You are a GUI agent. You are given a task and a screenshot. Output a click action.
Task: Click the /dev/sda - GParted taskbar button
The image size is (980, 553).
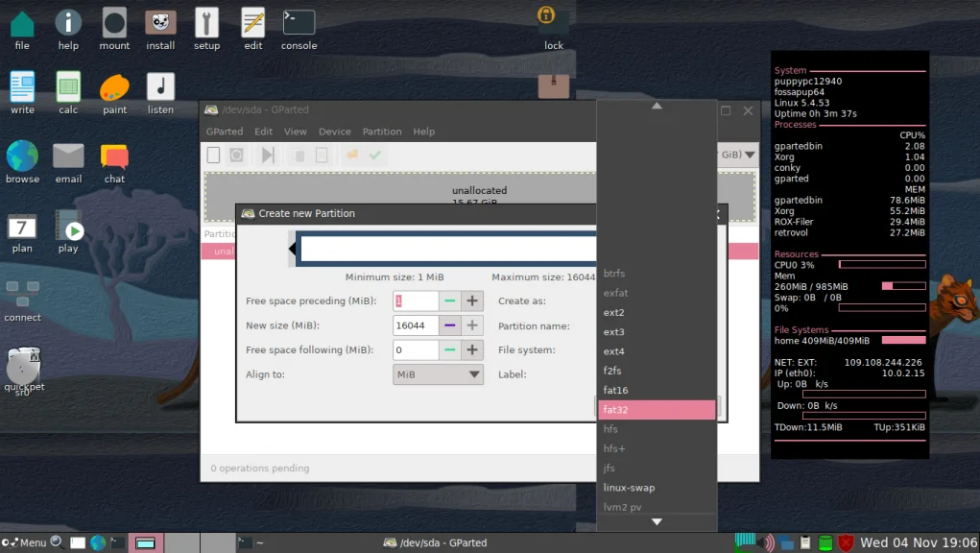[435, 542]
